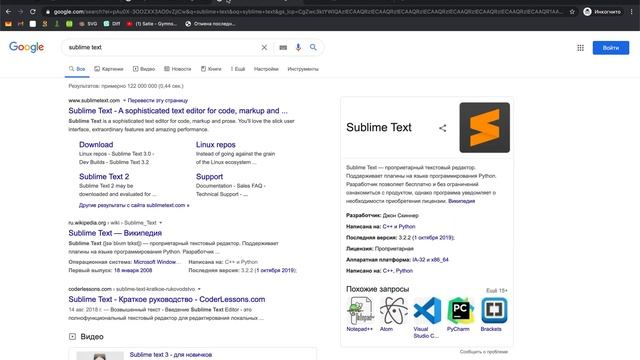The image size is (640, 360).
Task: Click the Джон Скиннер developer name
Action: pos(400,216)
